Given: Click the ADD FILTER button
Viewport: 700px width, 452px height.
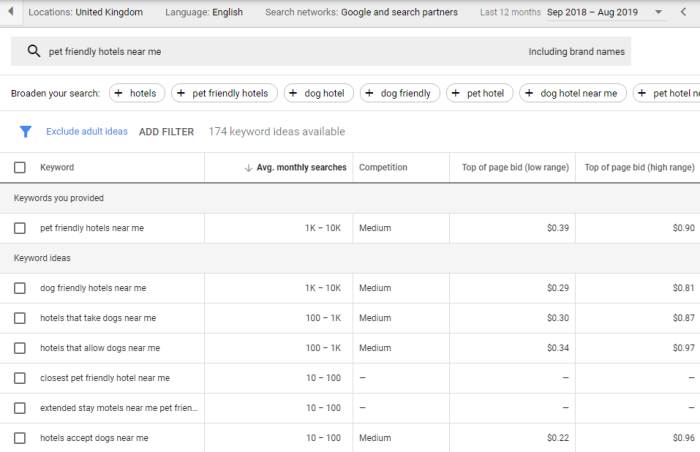Looking at the screenshot, I should 166,132.
